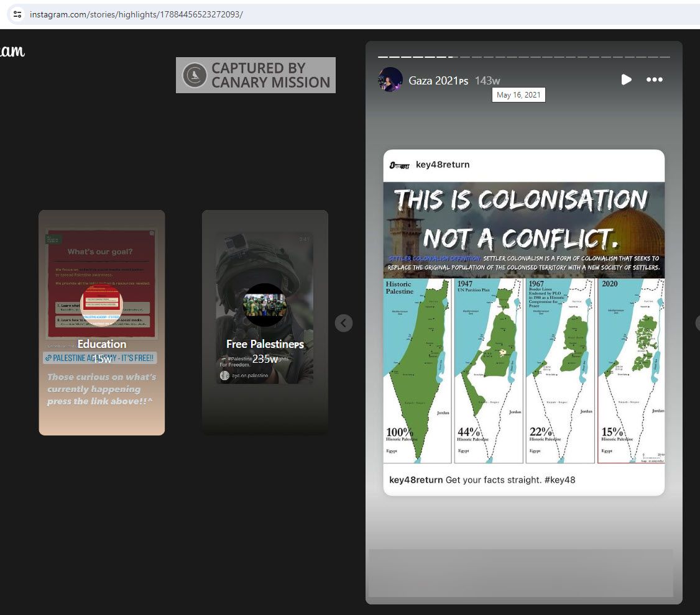Click the Instagram URL in address bar

[136, 14]
